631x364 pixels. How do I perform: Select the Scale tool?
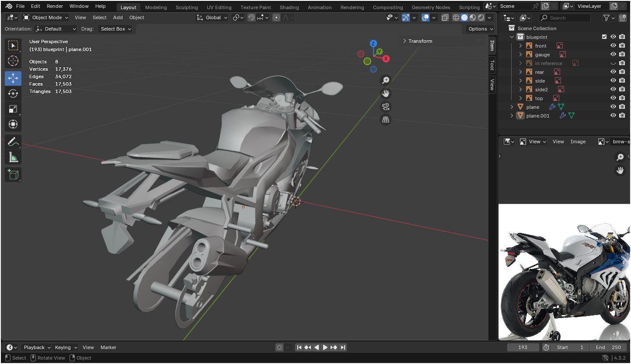tap(13, 109)
